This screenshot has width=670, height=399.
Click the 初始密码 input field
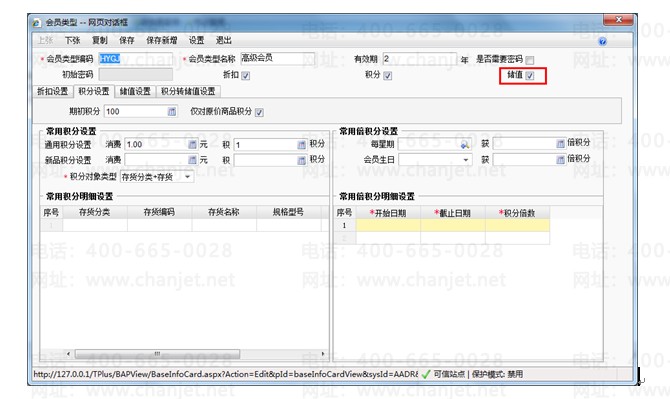tap(135, 74)
